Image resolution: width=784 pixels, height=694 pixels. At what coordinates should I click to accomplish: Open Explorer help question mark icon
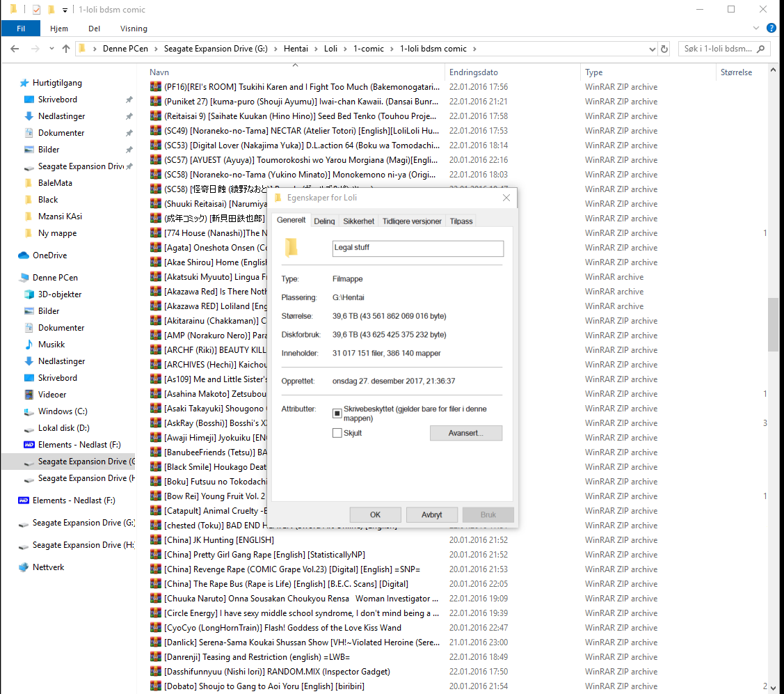[771, 29]
